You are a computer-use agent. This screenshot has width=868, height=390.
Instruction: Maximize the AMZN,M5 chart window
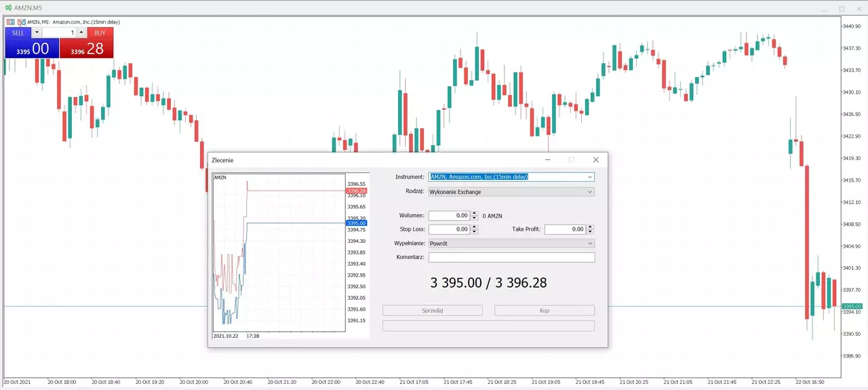pyautogui.click(x=842, y=8)
